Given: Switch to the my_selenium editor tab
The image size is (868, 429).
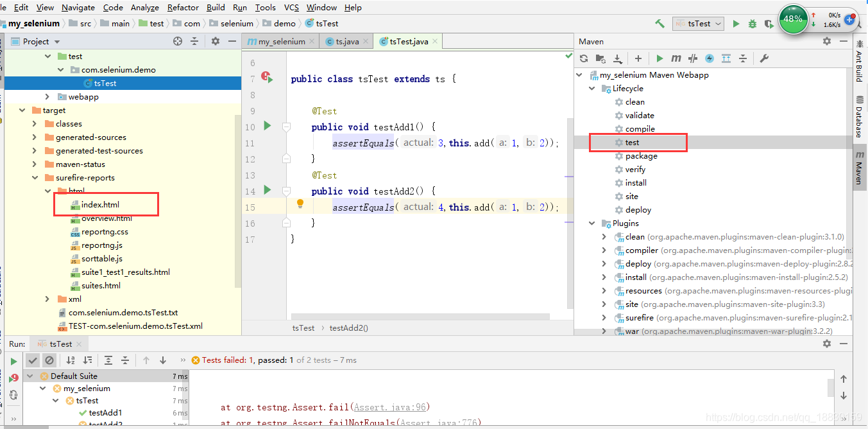Looking at the screenshot, I should pos(281,42).
